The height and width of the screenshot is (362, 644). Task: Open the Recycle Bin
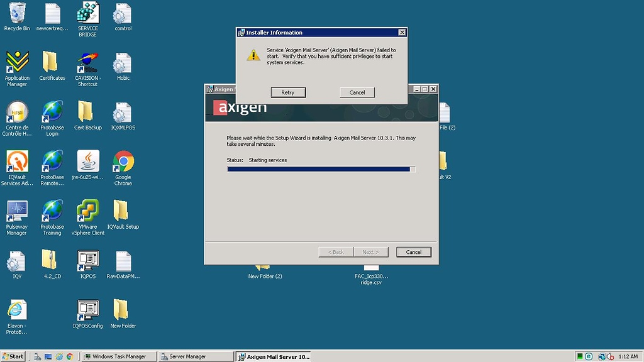[17, 14]
